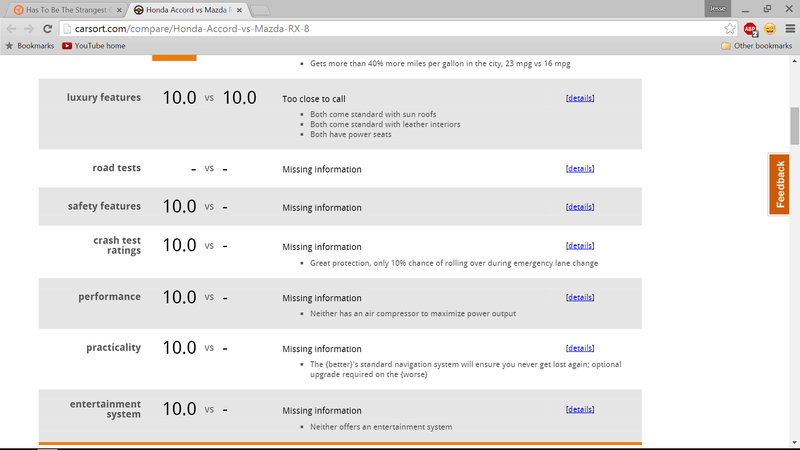
Task: Open details link for performance
Action: tap(580, 297)
